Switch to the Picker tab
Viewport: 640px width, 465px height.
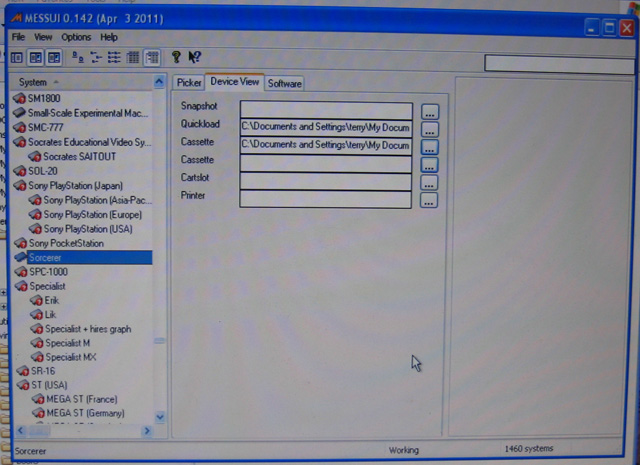(x=189, y=83)
